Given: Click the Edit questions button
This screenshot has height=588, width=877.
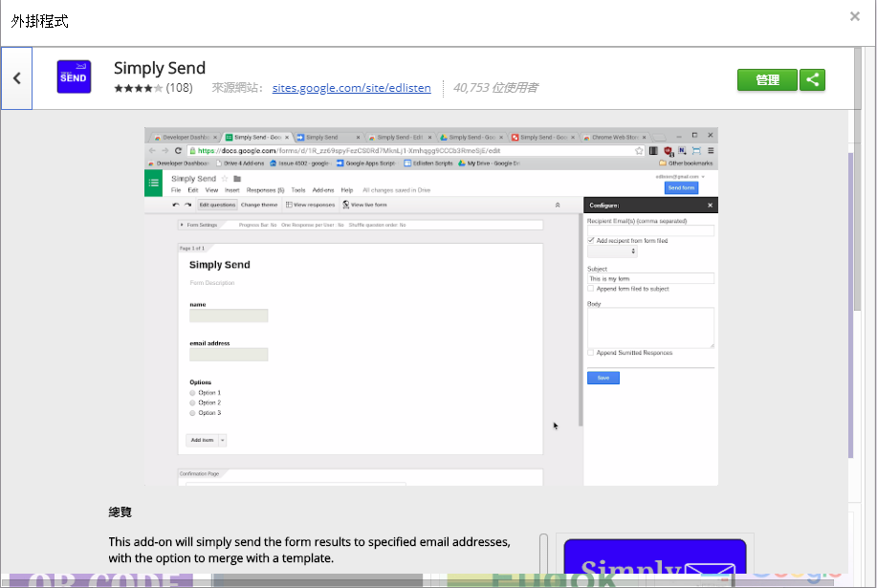Looking at the screenshot, I should point(217,206).
